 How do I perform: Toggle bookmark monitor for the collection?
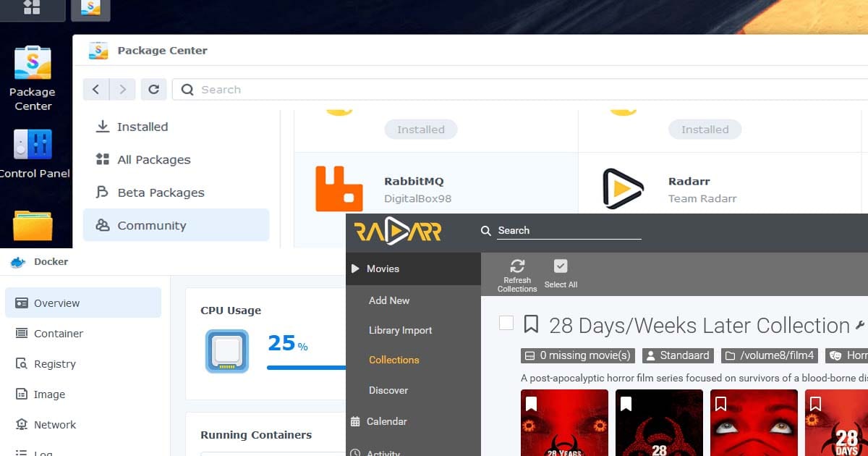click(x=531, y=324)
